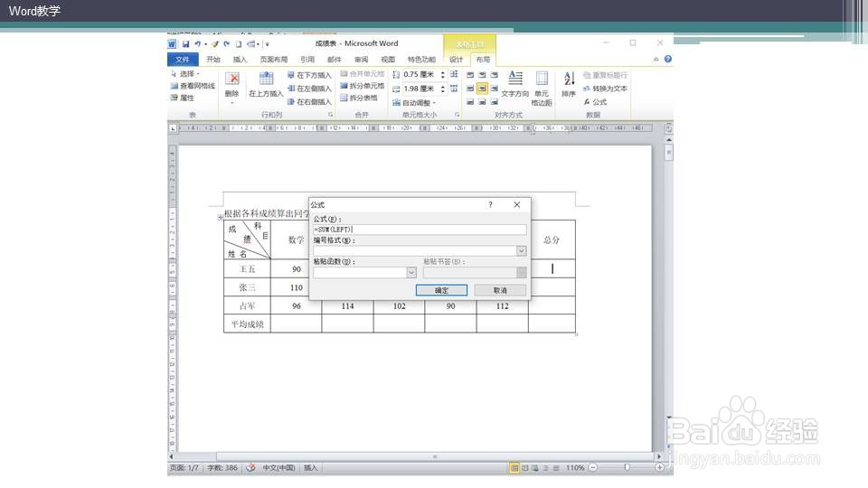Switch to Web Layout view button
868x488 pixels.
(x=535, y=468)
